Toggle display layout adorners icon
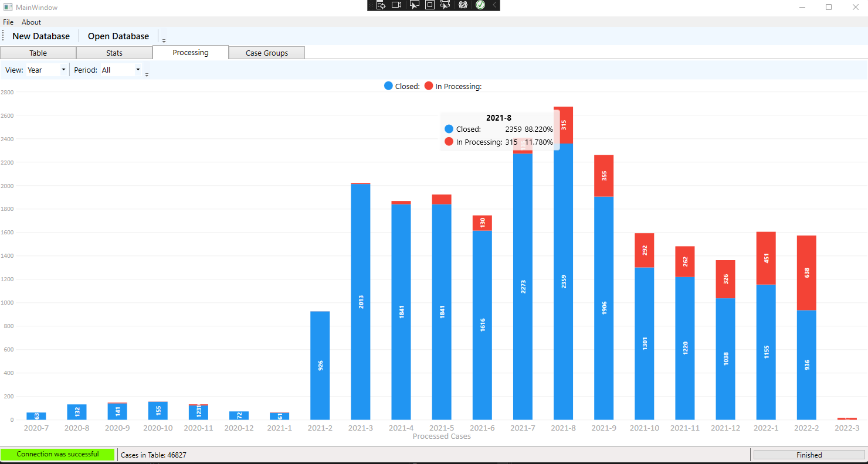The image size is (868, 464). coord(430,5)
